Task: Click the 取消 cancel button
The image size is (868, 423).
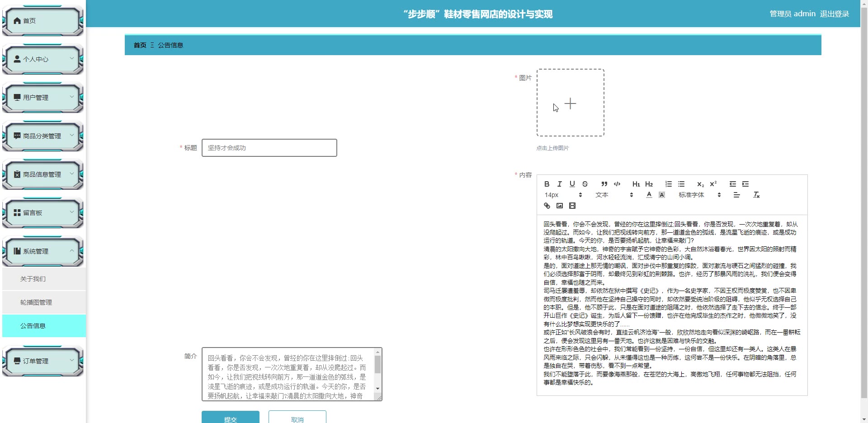Action: (x=297, y=417)
